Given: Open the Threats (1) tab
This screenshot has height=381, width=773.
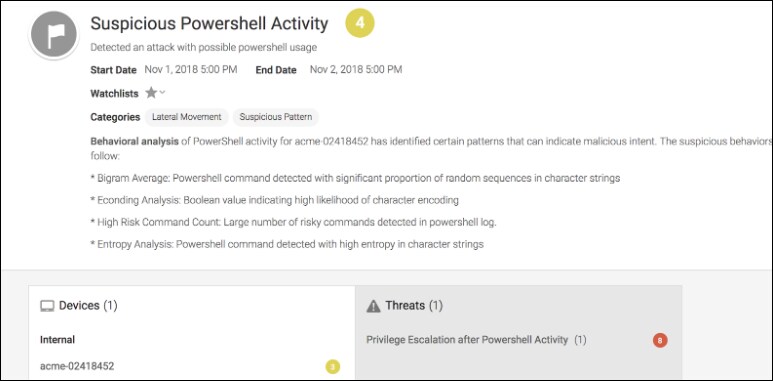Looking at the screenshot, I should pos(519,306).
